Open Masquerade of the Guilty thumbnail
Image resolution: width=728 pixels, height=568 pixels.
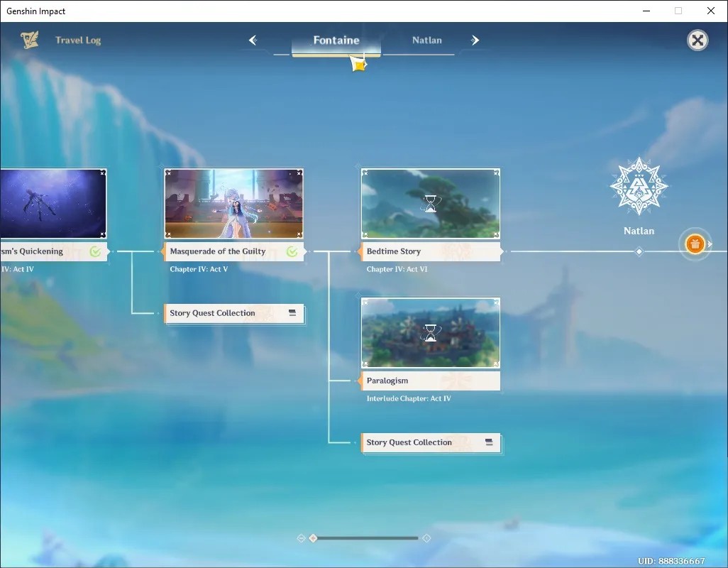tap(234, 204)
